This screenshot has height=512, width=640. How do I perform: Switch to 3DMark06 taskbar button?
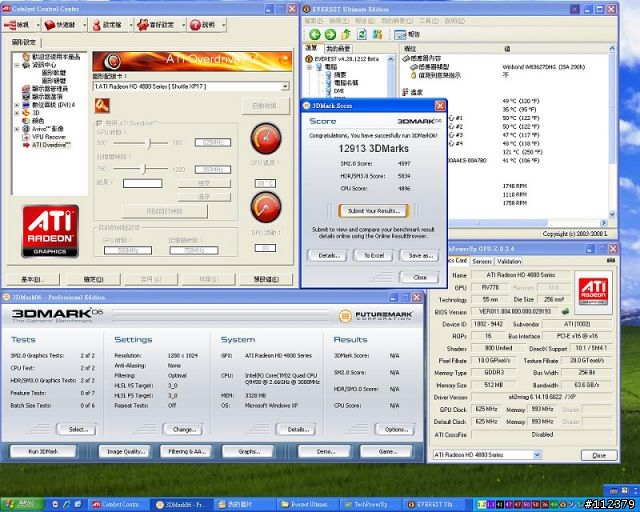[x=181, y=505]
